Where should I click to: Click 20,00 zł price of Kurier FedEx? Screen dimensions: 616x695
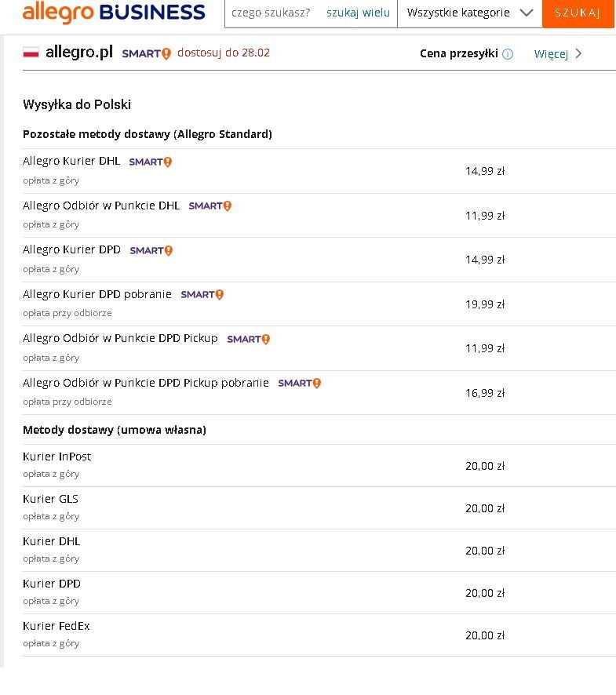(485, 635)
